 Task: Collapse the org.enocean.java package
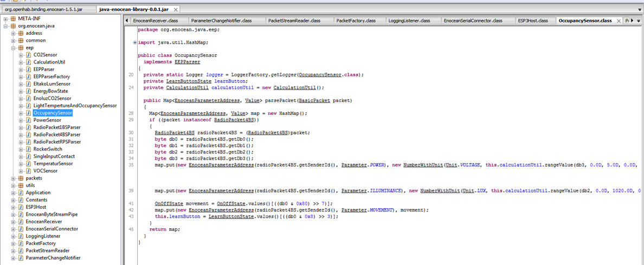click(5, 26)
